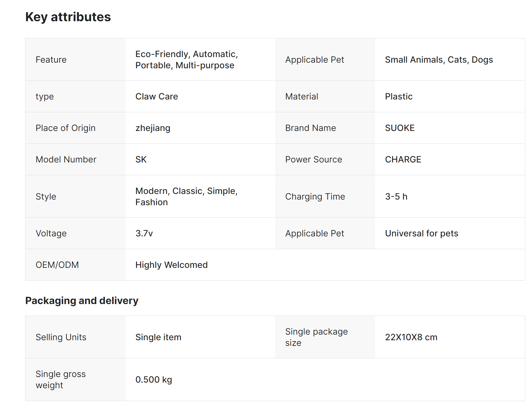Click the Plastic material value

pyautogui.click(x=398, y=96)
